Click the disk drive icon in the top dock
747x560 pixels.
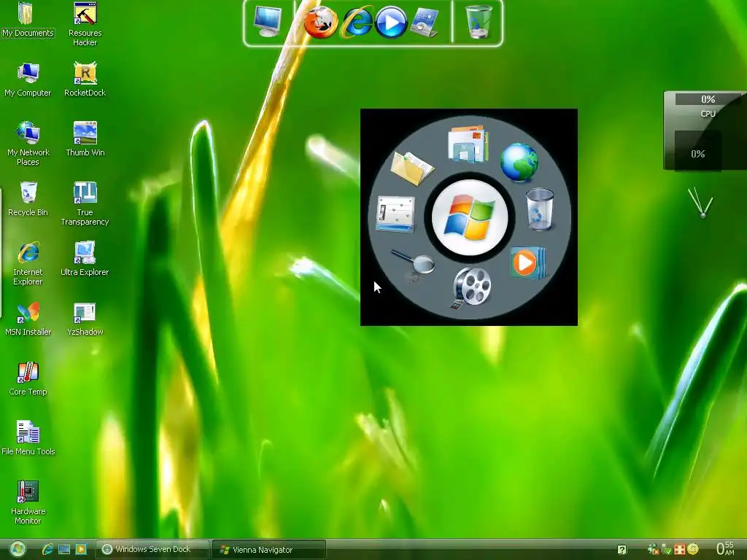click(x=424, y=22)
